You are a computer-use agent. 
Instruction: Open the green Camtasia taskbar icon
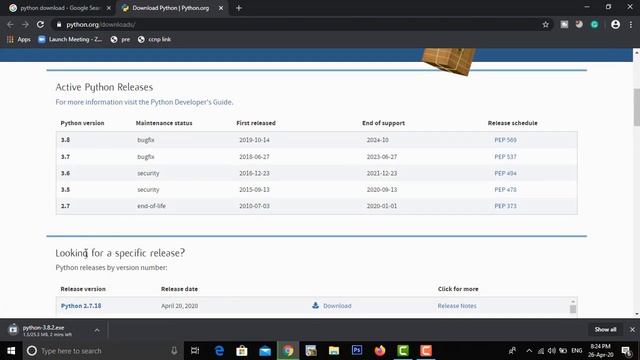403,351
